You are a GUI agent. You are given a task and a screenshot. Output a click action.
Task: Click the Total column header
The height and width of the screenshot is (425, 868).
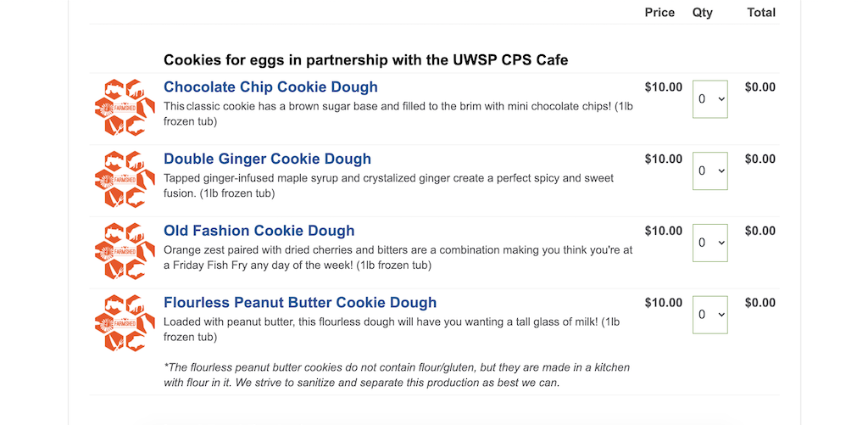point(761,13)
